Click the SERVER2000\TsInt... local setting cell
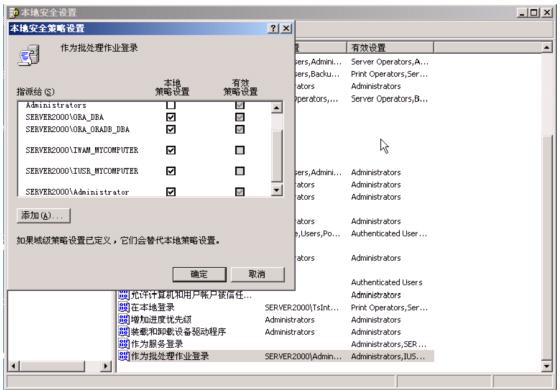 coord(302,307)
